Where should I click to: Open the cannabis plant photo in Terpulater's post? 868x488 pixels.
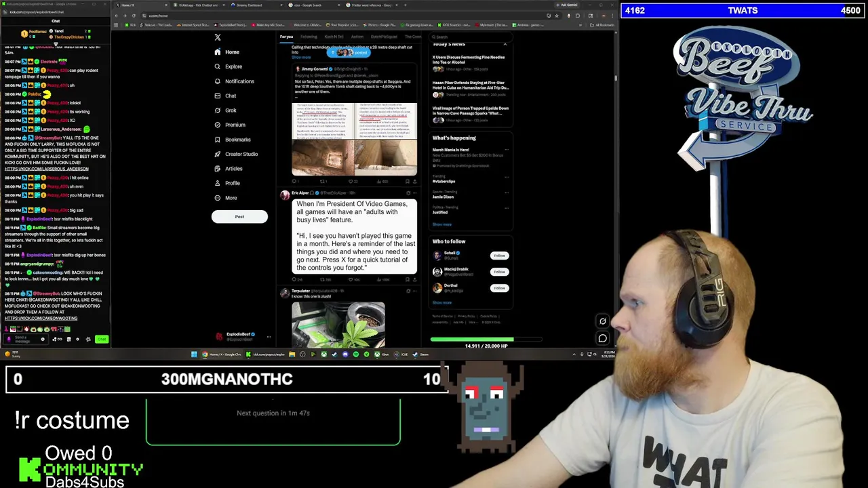point(338,325)
